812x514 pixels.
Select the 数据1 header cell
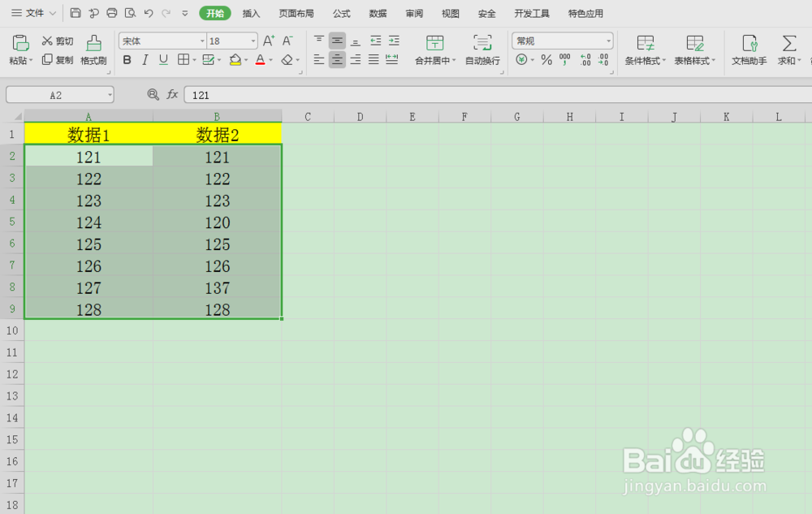tap(89, 135)
